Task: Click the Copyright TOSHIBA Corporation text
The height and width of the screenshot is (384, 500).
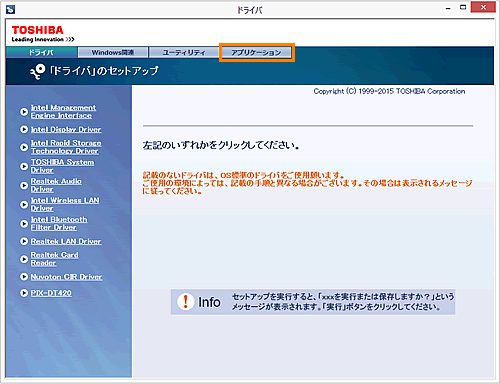Action: (389, 91)
